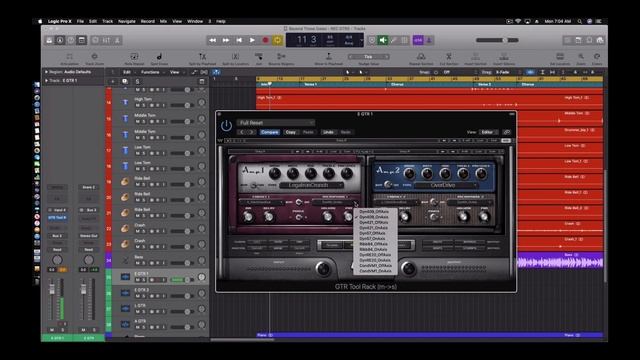The height and width of the screenshot is (360, 640).
Task: Expand the Region: Audio Defaults disclosure triangle
Action: click(x=46, y=72)
